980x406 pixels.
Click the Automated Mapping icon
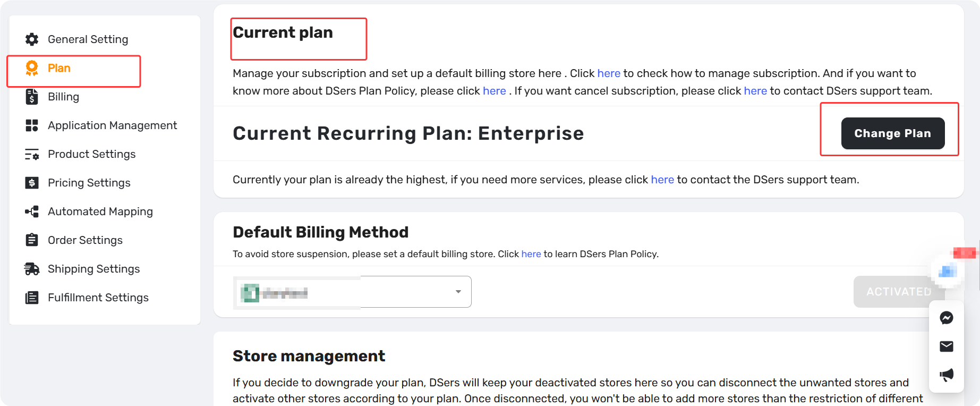(32, 212)
